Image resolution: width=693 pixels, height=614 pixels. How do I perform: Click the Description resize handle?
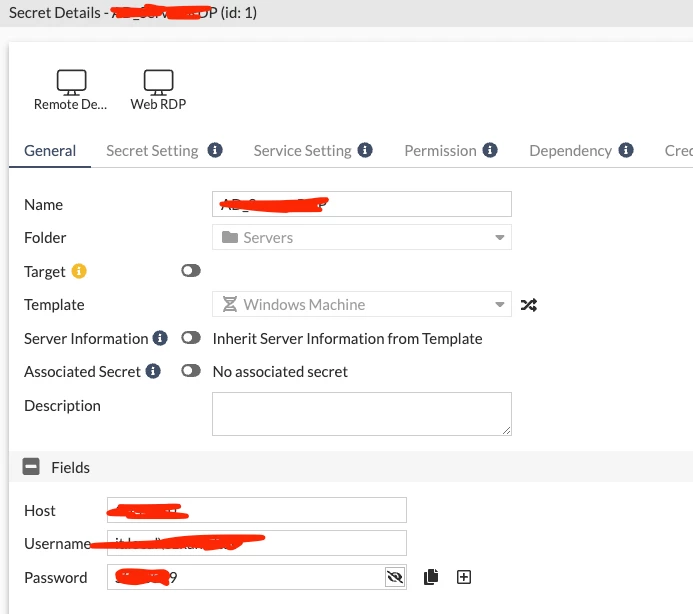(x=506, y=430)
